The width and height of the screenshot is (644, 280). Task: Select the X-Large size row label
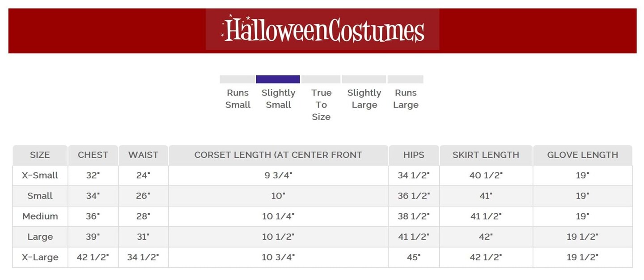point(40,258)
